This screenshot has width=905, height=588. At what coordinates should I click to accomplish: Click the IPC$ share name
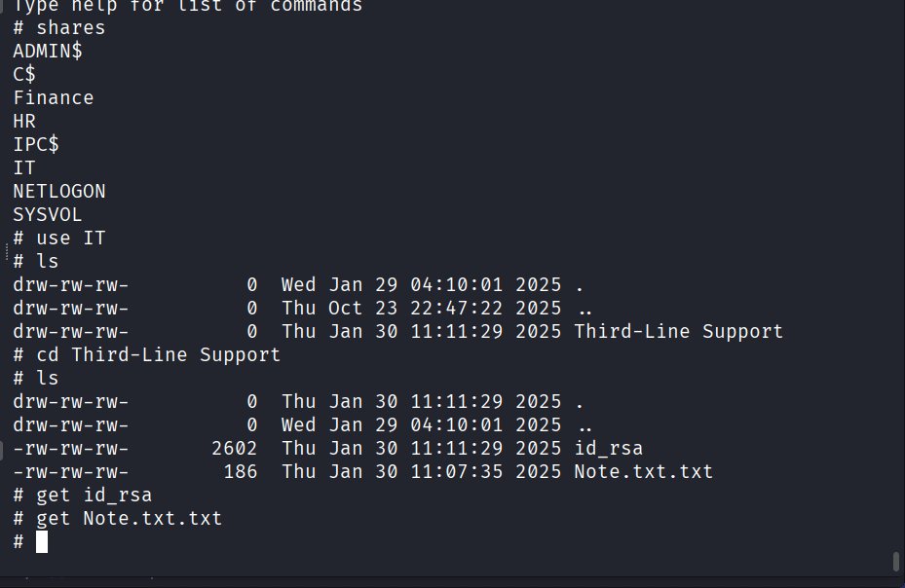point(36,145)
